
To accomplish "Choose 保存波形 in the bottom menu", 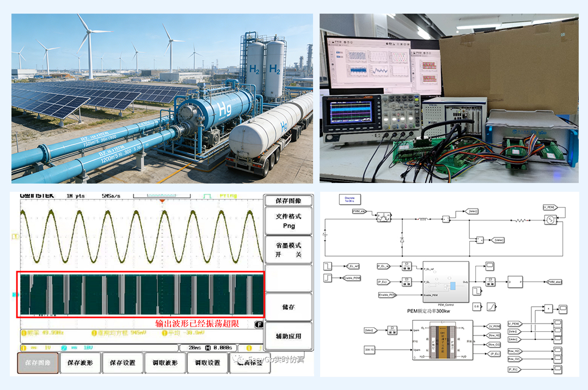I will coord(80,363).
